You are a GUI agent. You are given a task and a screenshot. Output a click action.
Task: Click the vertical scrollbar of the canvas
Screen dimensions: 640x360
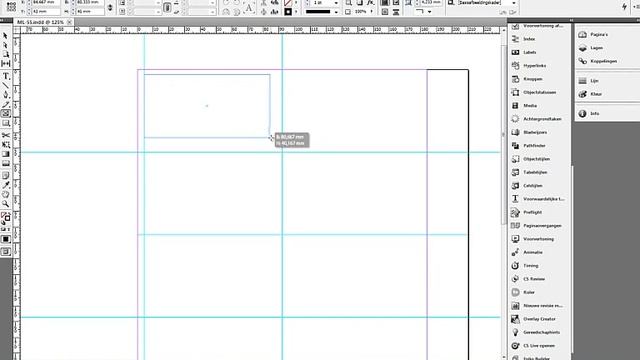click(503, 135)
